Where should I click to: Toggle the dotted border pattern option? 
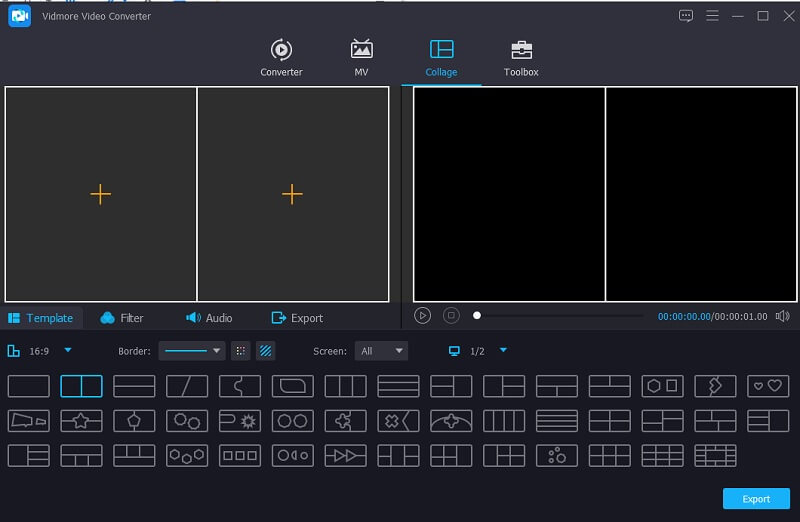click(240, 351)
